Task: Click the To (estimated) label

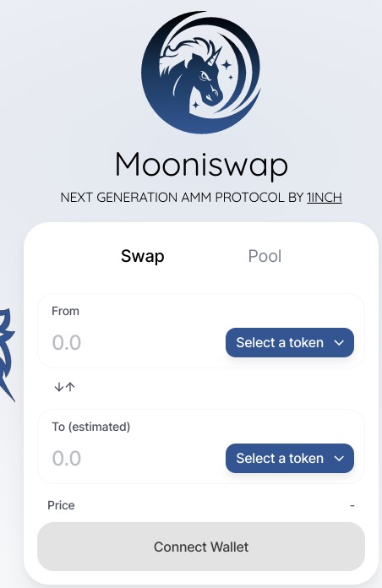Action: pyautogui.click(x=90, y=427)
